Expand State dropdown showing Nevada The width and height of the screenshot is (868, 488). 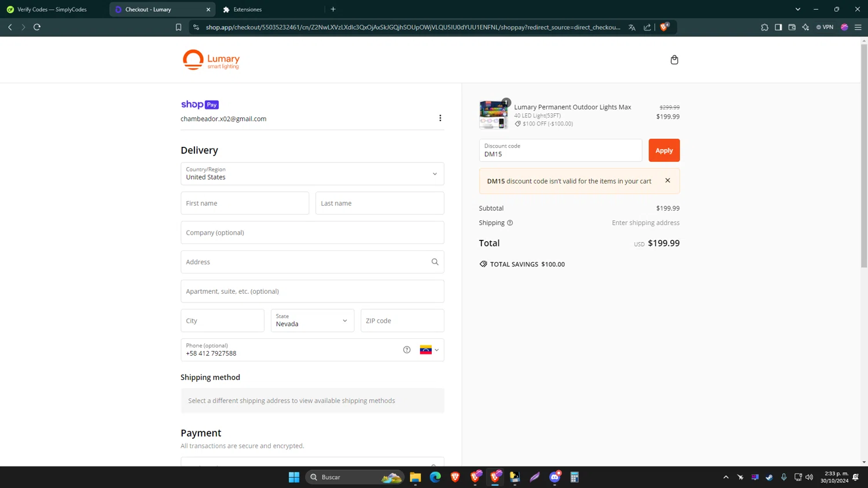(312, 320)
